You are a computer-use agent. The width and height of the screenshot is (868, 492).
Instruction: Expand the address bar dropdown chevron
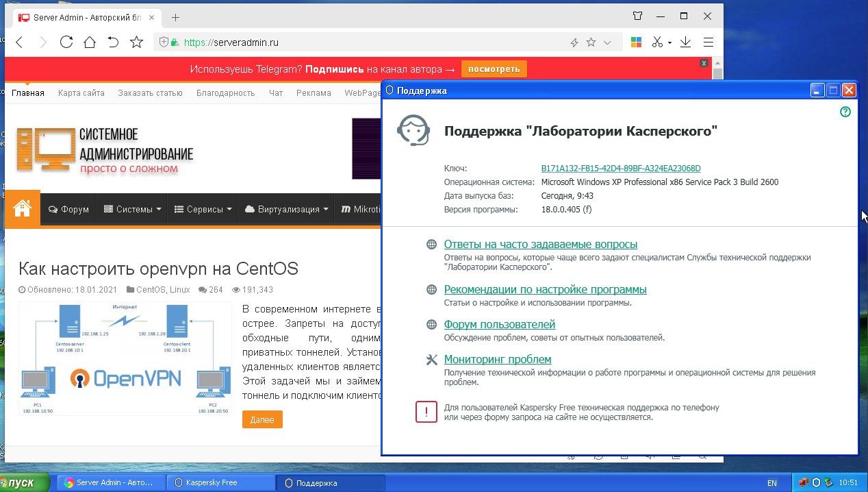tap(607, 42)
